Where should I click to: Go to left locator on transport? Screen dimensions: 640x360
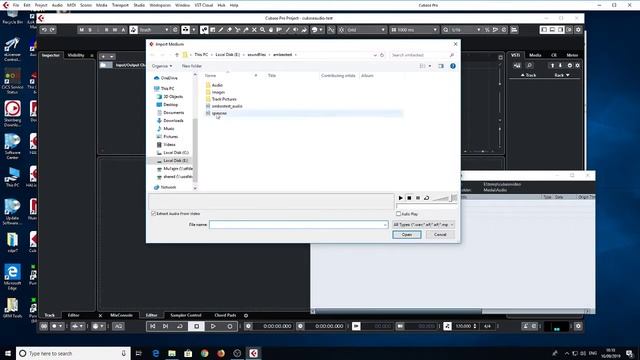(x=152, y=326)
